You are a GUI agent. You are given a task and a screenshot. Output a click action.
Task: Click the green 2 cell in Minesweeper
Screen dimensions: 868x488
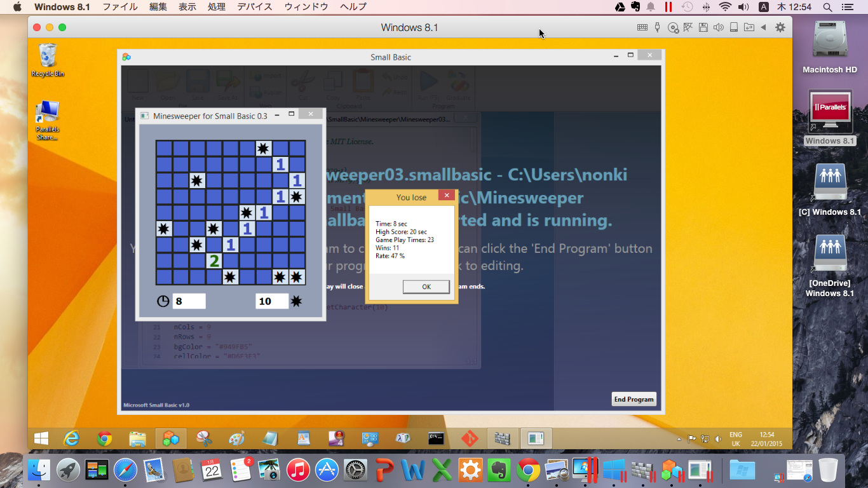coord(214,261)
